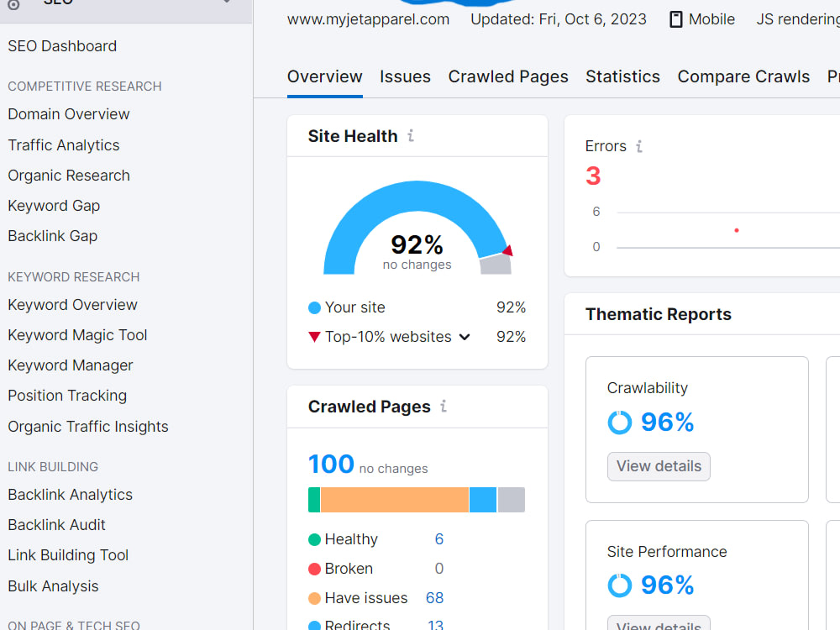Open Keyword Gap in sidebar
Viewport: 840px width, 630px height.
coord(54,206)
